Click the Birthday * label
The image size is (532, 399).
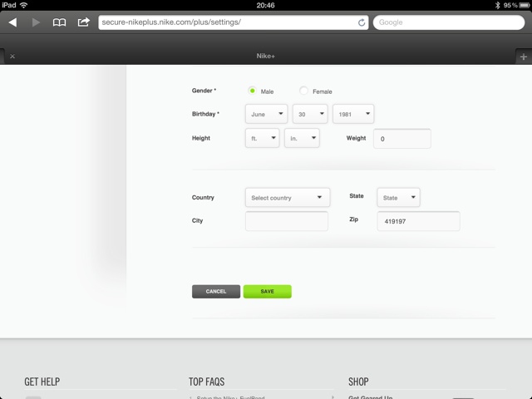205,114
